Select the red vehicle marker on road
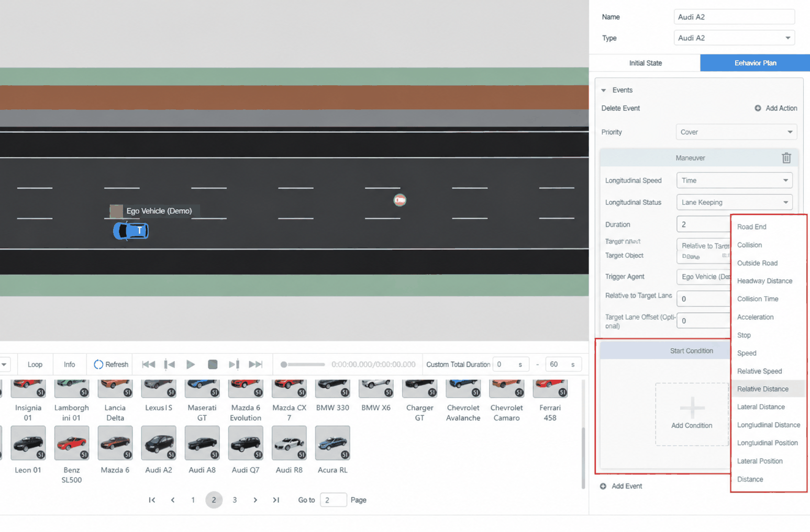This screenshot has height=532, width=810. (400, 200)
